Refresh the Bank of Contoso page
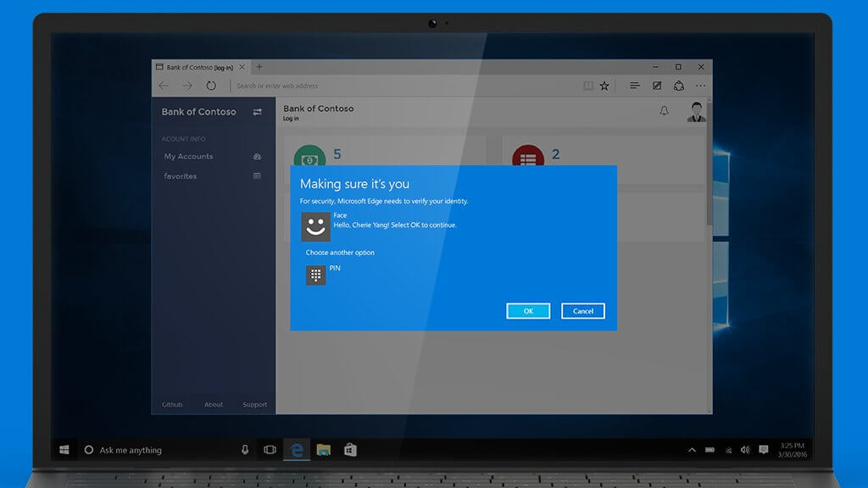Image resolution: width=868 pixels, height=488 pixels. click(x=211, y=86)
